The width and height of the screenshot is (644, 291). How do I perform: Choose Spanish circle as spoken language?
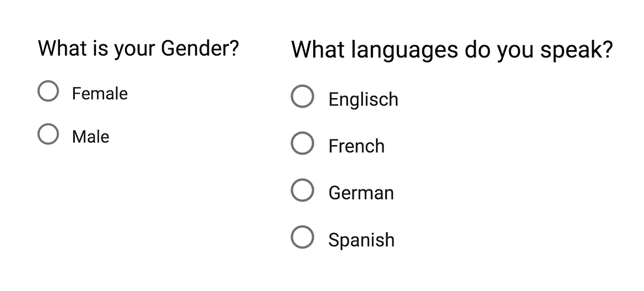(x=302, y=237)
